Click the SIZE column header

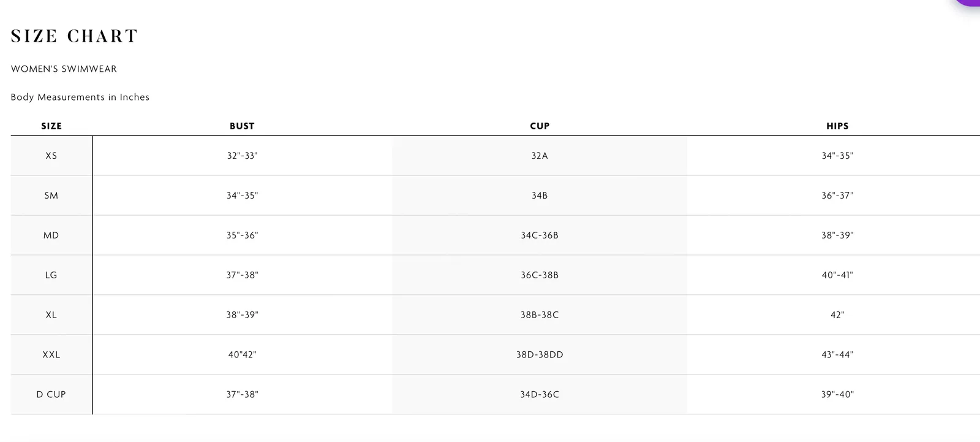tap(51, 126)
